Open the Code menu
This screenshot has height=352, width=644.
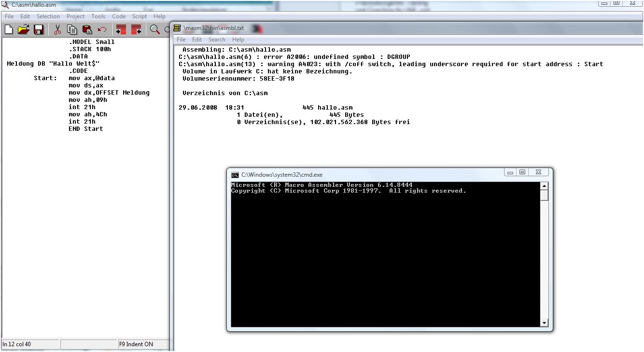tap(119, 16)
